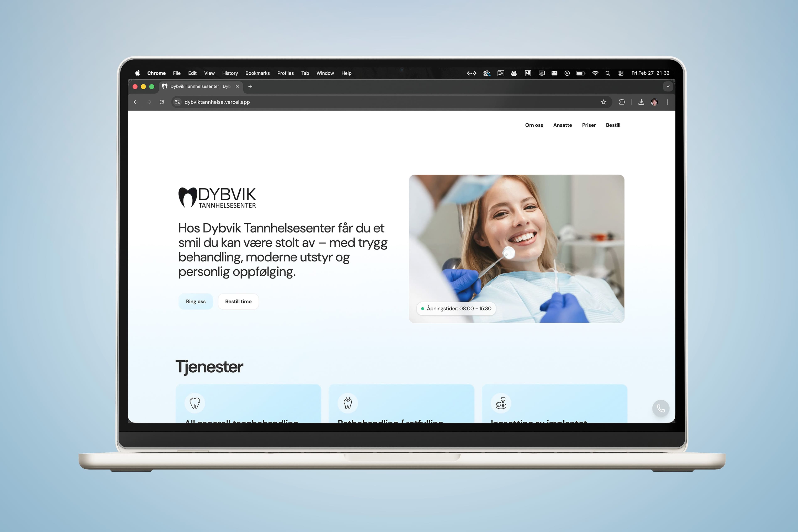Click the site information icon in address bar
The width and height of the screenshot is (798, 532).
(177, 102)
